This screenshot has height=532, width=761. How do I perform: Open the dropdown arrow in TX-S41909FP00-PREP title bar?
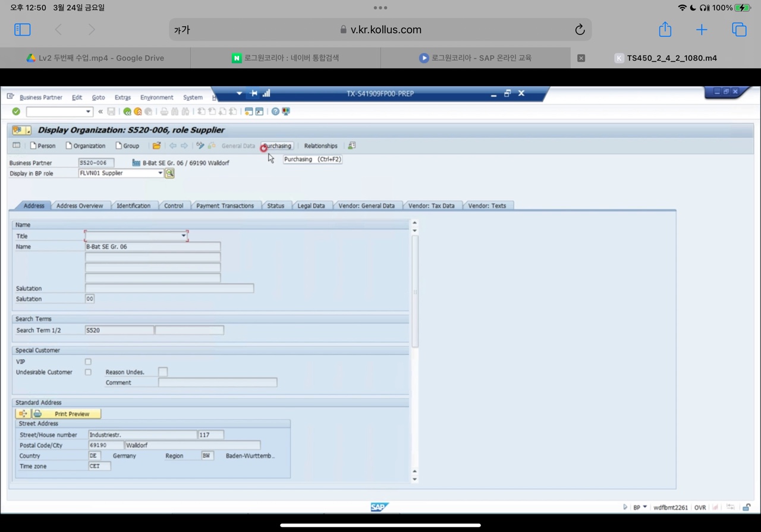click(239, 93)
